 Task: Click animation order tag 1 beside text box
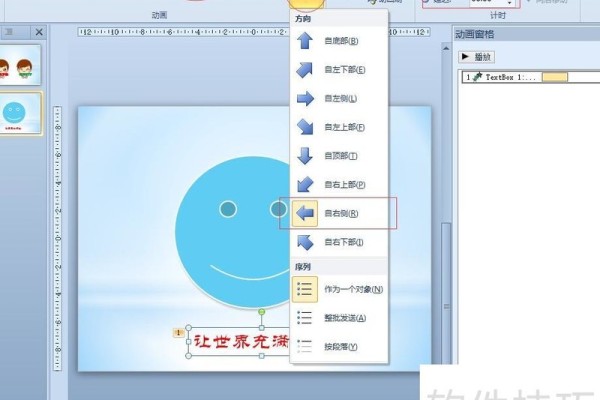[x=178, y=333]
